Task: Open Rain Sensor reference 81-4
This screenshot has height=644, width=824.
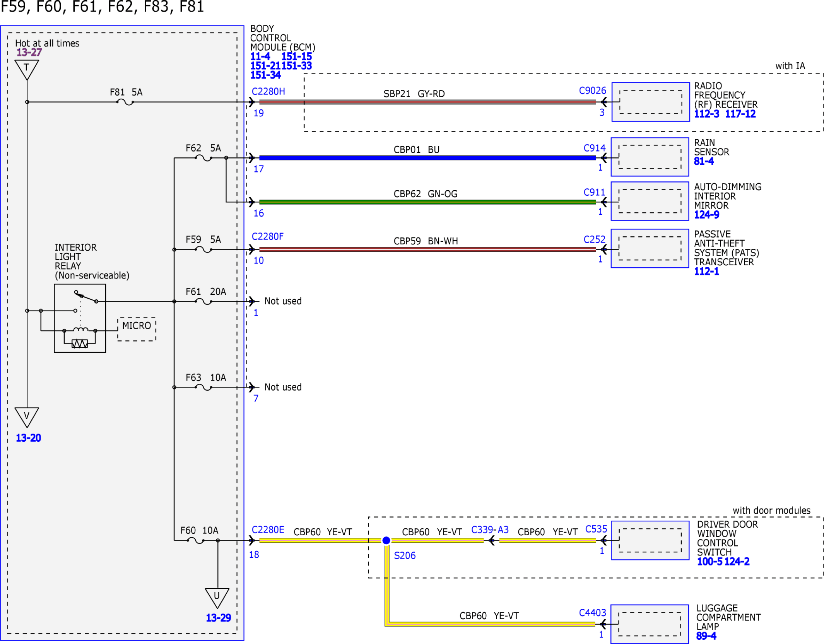Action: pyautogui.click(x=704, y=161)
